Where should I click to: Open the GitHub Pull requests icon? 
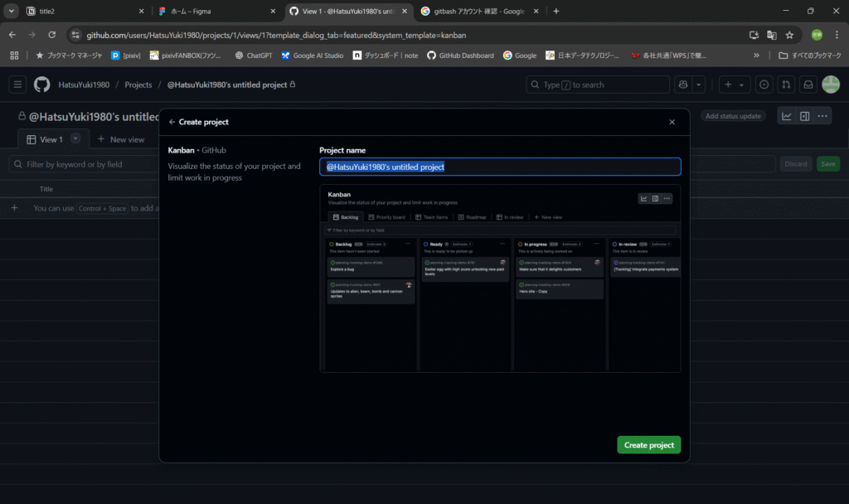tap(786, 85)
